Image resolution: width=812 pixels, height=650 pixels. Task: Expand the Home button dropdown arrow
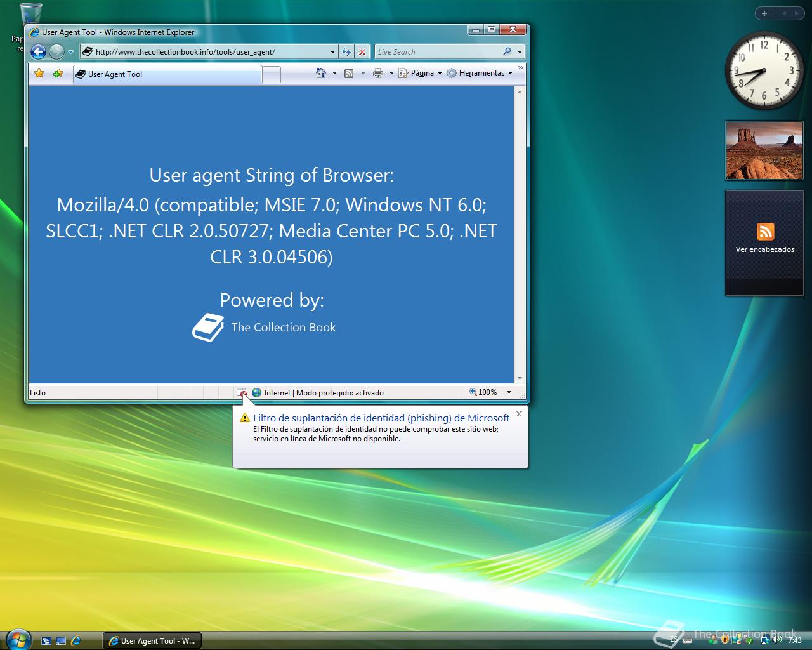[334, 73]
